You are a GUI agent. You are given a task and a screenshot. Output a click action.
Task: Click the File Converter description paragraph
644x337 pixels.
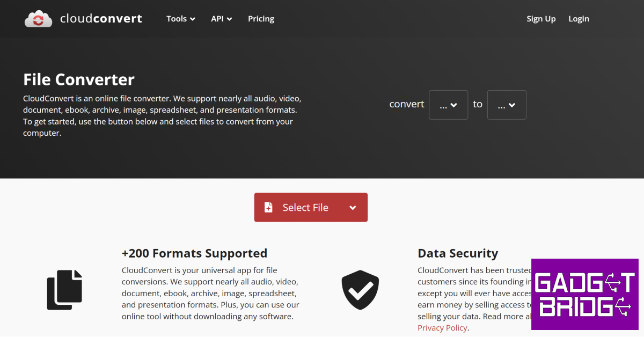[162, 116]
